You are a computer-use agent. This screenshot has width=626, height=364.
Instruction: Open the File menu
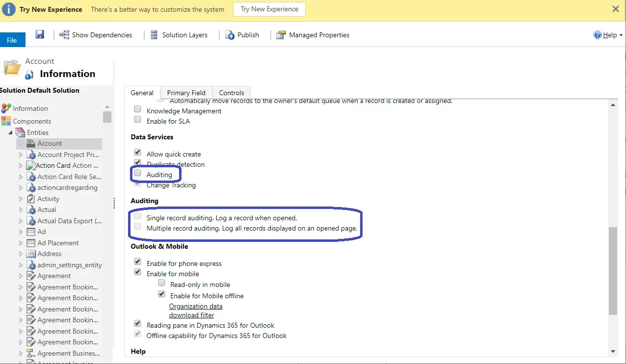(12, 40)
